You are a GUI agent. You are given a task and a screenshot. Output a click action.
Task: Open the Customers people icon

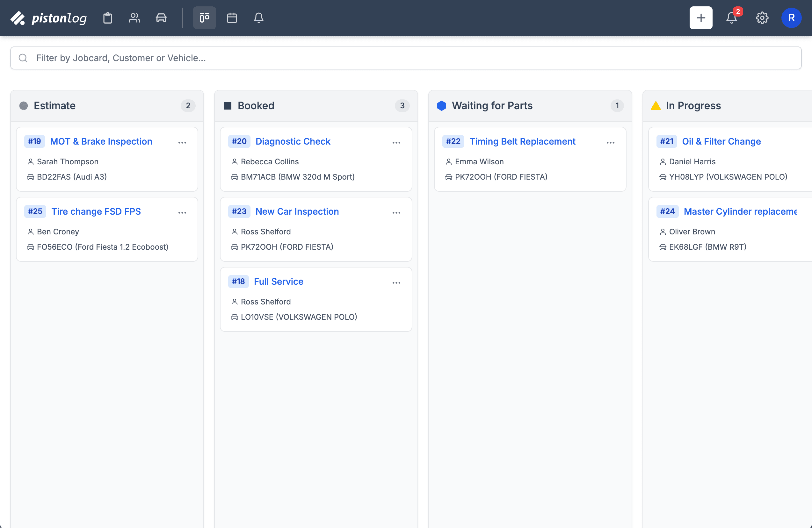click(x=134, y=18)
